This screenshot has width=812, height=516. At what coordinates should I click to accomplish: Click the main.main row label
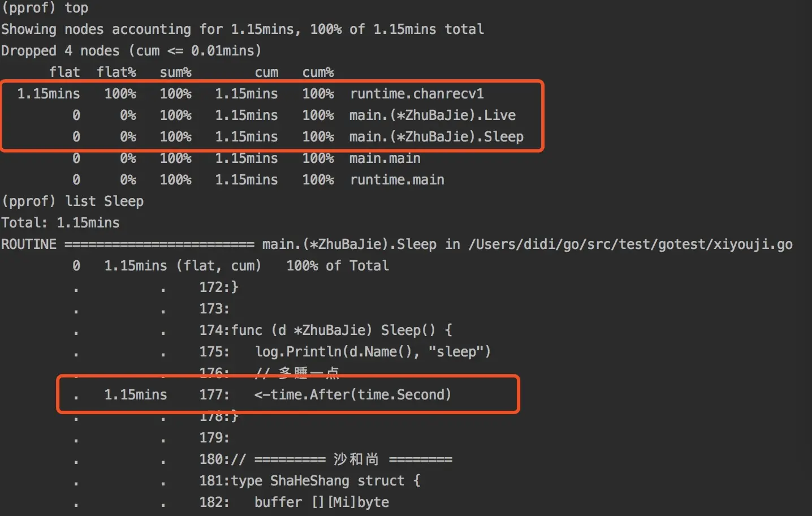pyautogui.click(x=385, y=158)
